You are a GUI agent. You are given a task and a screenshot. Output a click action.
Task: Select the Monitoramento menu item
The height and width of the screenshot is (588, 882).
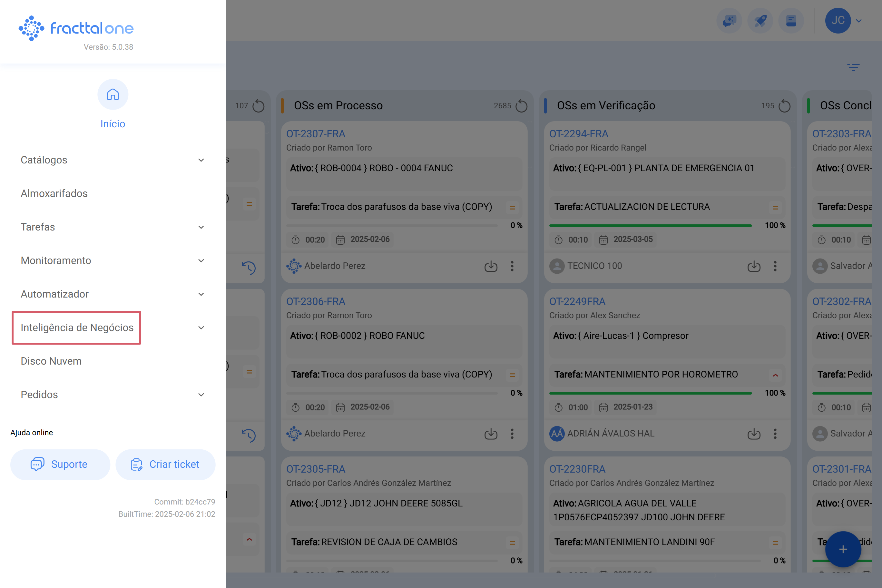pos(56,260)
